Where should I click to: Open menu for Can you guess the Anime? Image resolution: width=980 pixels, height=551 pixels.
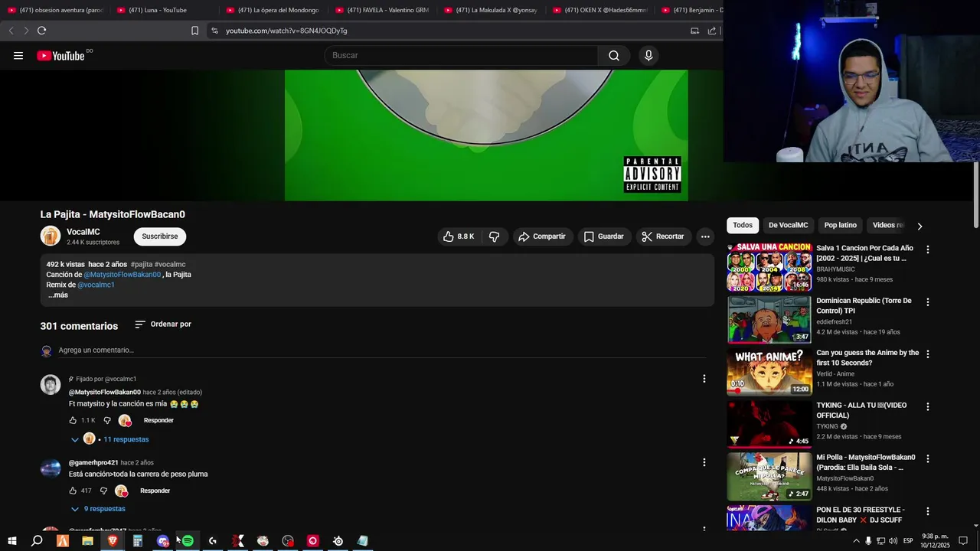(928, 354)
